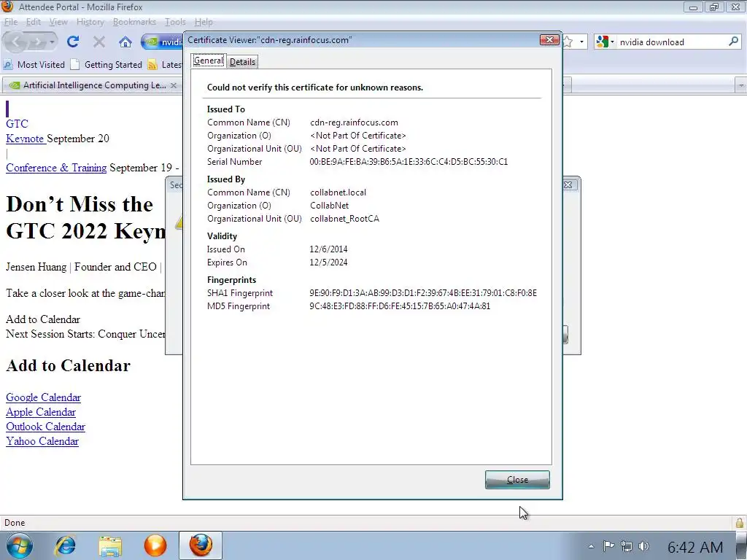Go to the Home page icon
The width and height of the screenshot is (747, 560).
[x=125, y=42]
